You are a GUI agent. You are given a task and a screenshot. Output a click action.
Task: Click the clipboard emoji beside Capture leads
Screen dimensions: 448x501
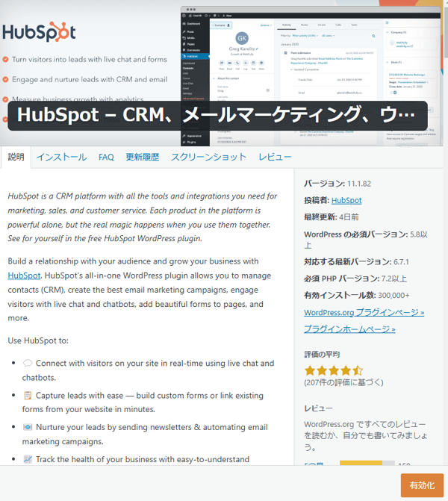[x=28, y=396]
